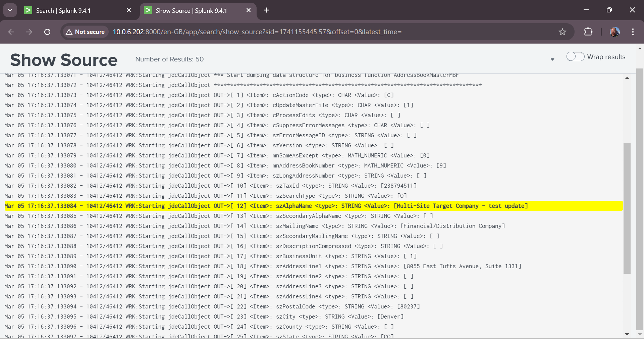Go back to the previous page
Viewport: 644px width, 339px height.
(x=11, y=32)
